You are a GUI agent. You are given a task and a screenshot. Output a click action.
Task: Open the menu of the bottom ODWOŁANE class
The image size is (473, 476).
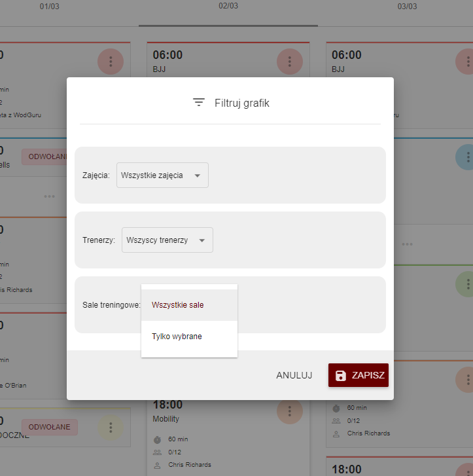111,428
